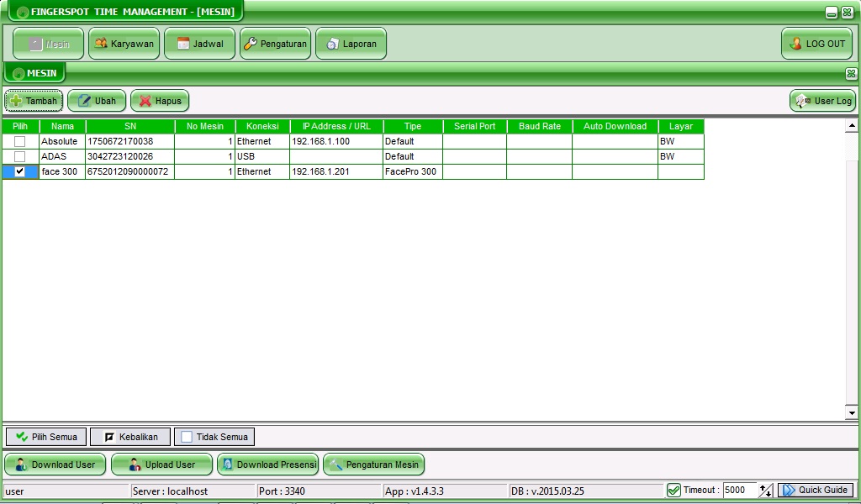
Task: Tick the checkbox for Absolute machine
Action: tap(20, 141)
